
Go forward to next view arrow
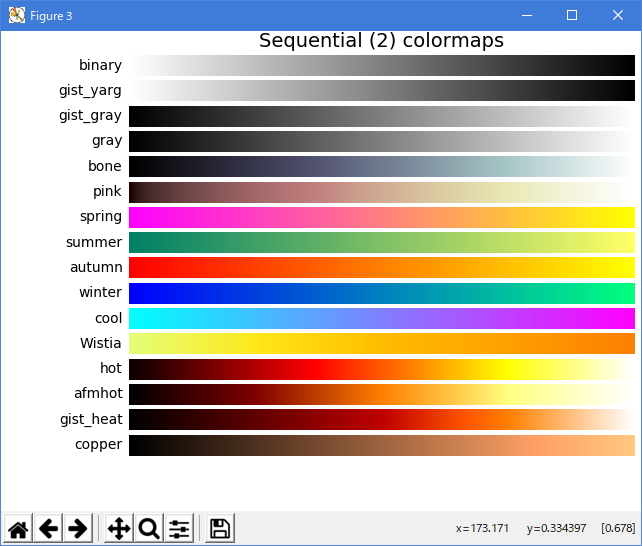pyautogui.click(x=78, y=528)
